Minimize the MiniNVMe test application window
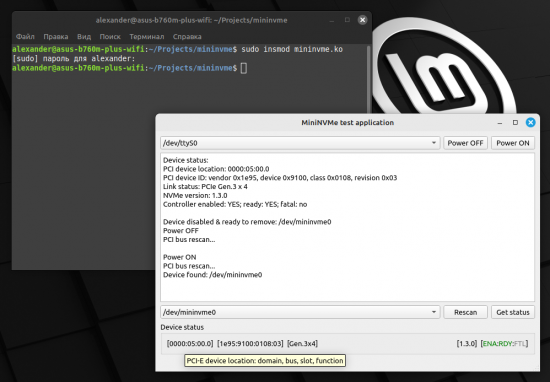Viewport: 550px width, 382px height. pyautogui.click(x=500, y=123)
